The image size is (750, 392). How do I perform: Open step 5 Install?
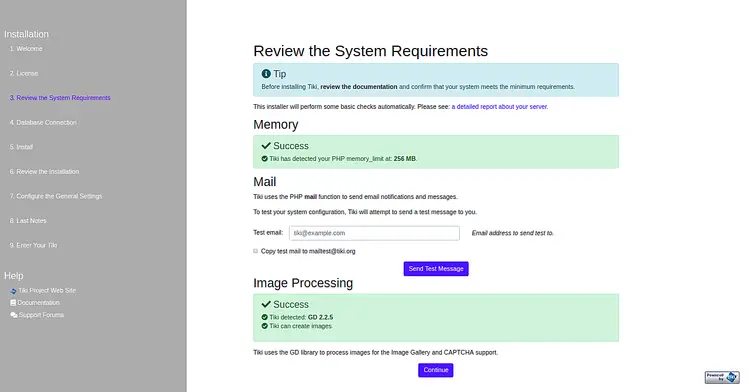point(22,147)
